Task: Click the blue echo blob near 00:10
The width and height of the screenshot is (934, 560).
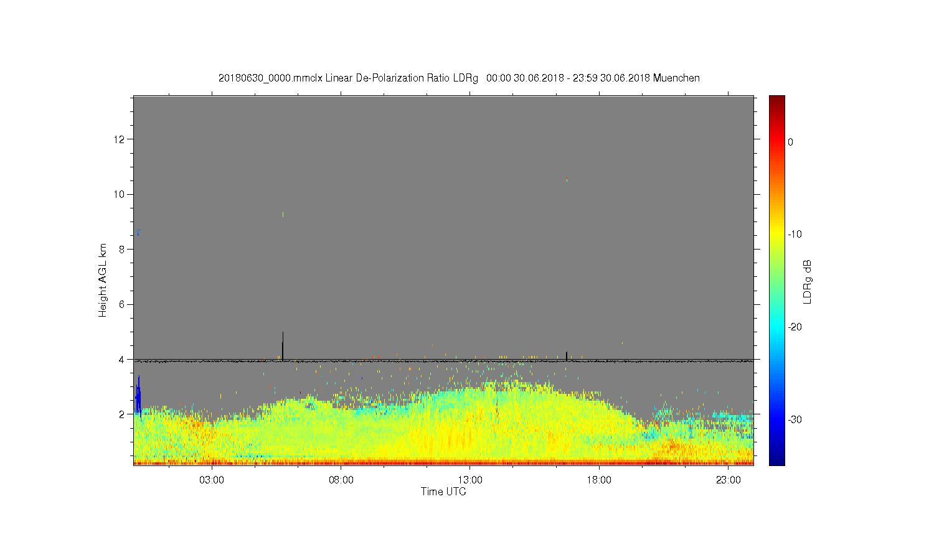Action: point(138,397)
